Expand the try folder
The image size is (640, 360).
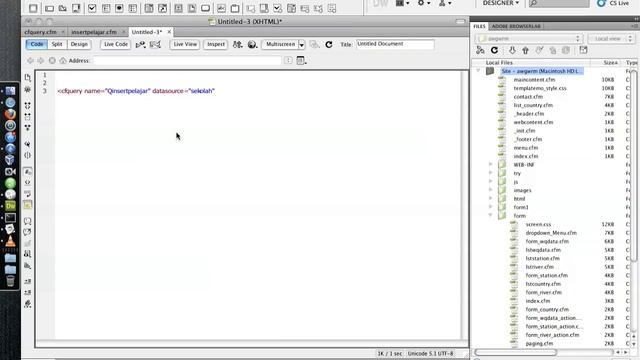tap(491, 173)
